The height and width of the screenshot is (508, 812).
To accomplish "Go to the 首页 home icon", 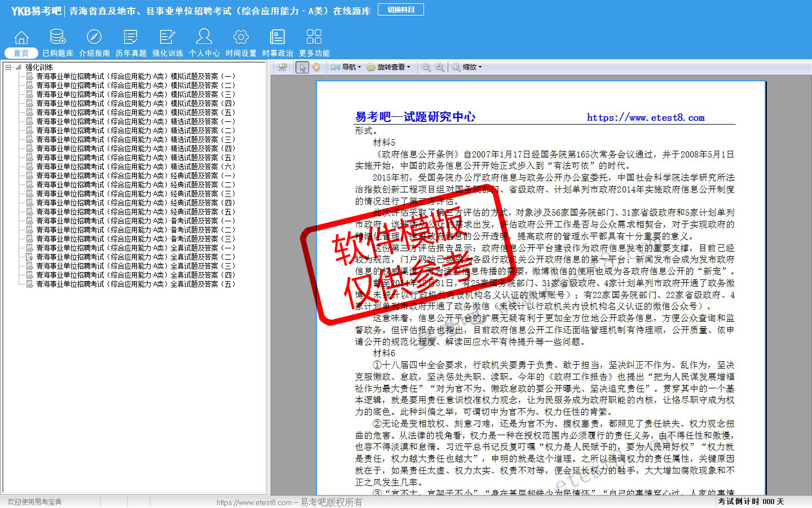I will [21, 38].
